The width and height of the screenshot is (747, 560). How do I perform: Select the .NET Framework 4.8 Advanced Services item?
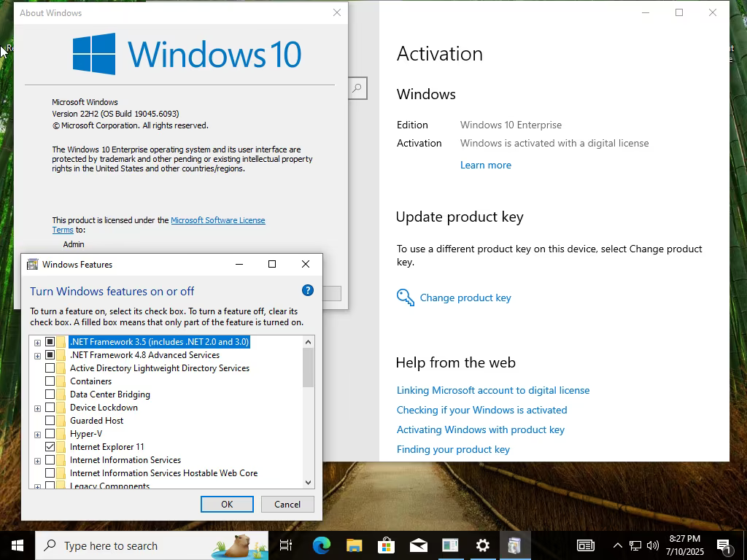(145, 355)
